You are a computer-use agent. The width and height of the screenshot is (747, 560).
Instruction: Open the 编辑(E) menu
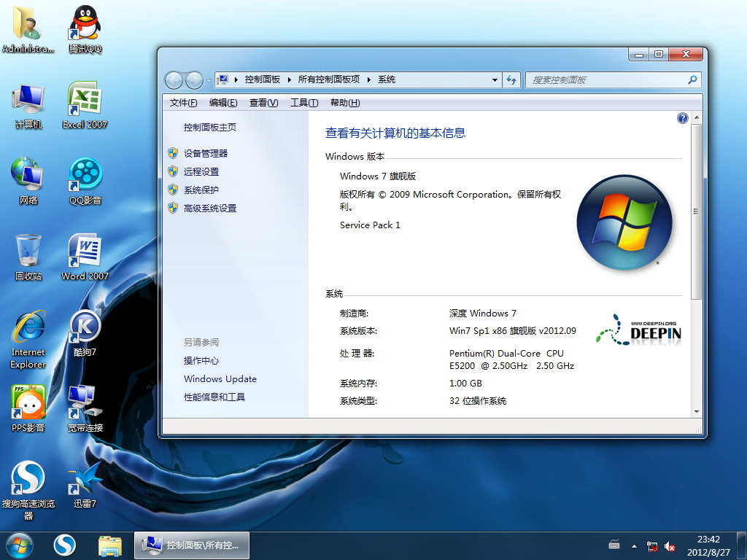pyautogui.click(x=223, y=102)
